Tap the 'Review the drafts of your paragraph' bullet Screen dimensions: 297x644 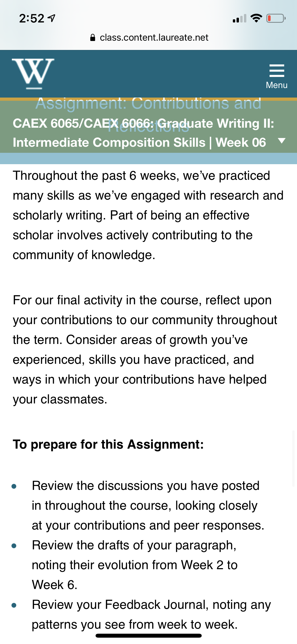[x=135, y=565]
